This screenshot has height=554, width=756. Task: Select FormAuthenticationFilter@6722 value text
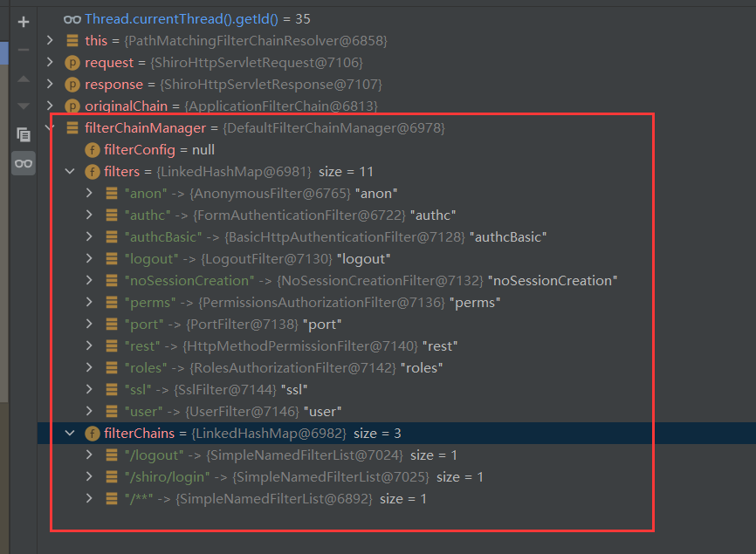point(299,215)
